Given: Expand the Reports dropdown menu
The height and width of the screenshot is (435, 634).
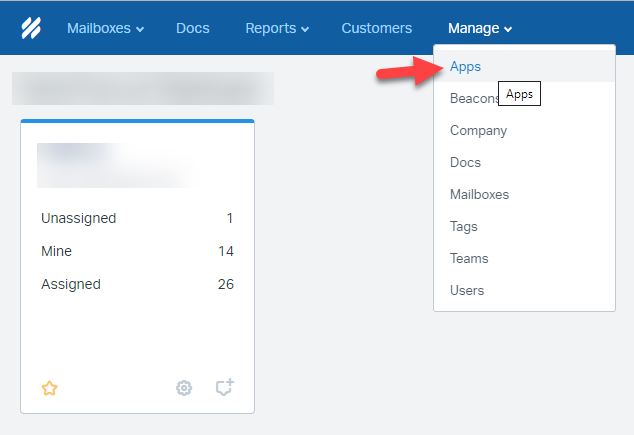Looking at the screenshot, I should pos(277,28).
